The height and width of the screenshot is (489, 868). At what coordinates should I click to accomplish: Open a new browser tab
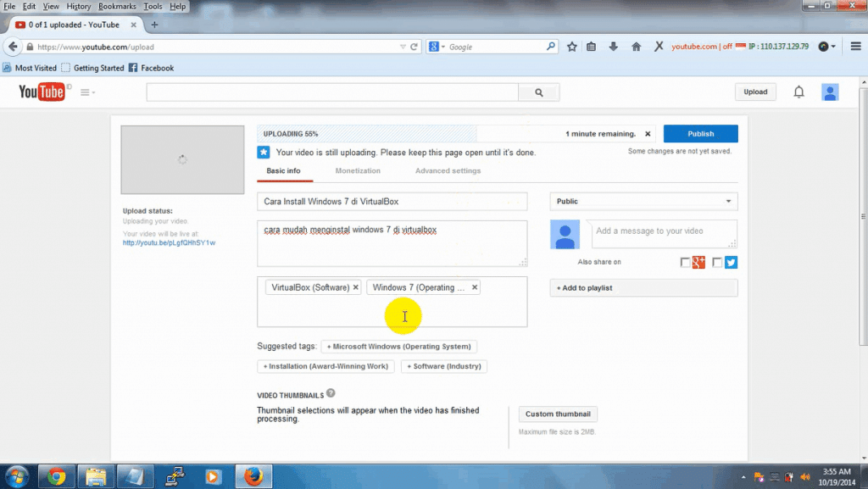coord(154,25)
